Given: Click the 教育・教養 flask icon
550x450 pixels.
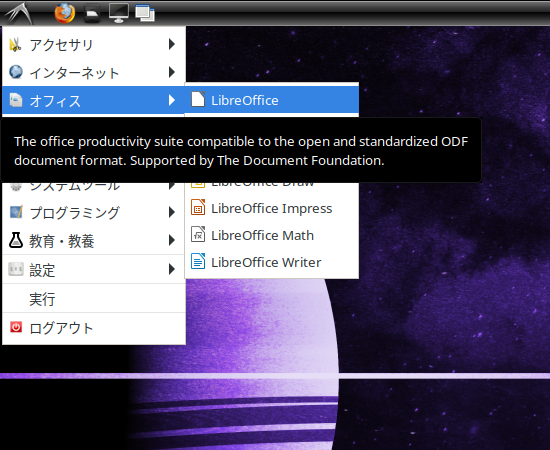Looking at the screenshot, I should click(x=16, y=241).
